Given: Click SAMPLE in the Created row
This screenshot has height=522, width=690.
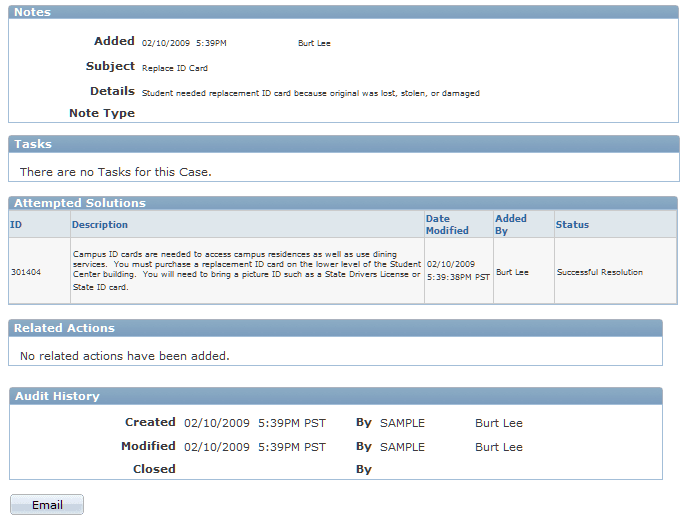Looking at the screenshot, I should pyautogui.click(x=402, y=423).
